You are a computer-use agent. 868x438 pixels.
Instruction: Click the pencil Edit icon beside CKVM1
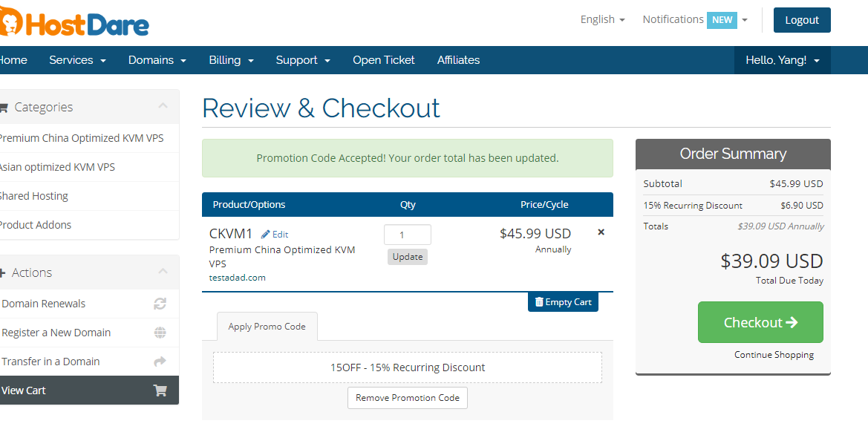coord(266,235)
